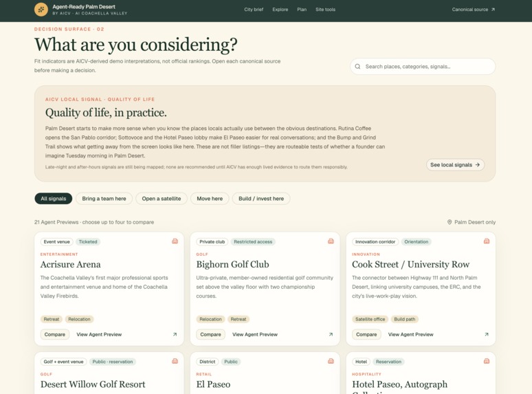
Task: View Agent Preview for Cook Street
Action: click(410, 334)
